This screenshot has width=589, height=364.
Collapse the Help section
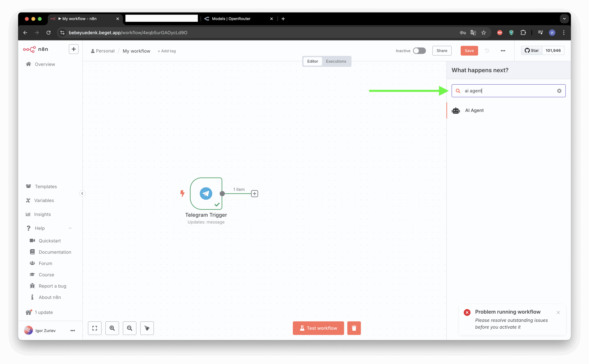[x=70, y=228]
